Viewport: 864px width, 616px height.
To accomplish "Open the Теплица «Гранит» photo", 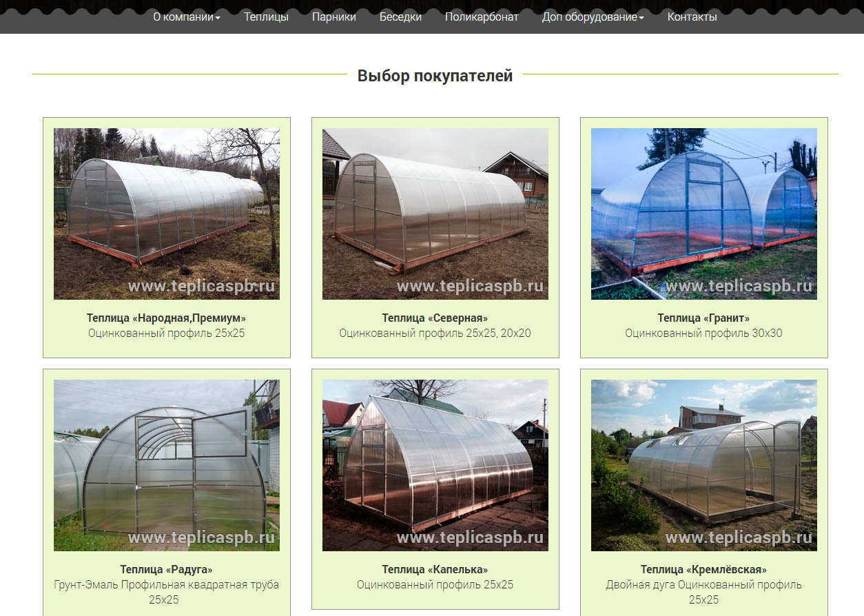I will point(704,214).
